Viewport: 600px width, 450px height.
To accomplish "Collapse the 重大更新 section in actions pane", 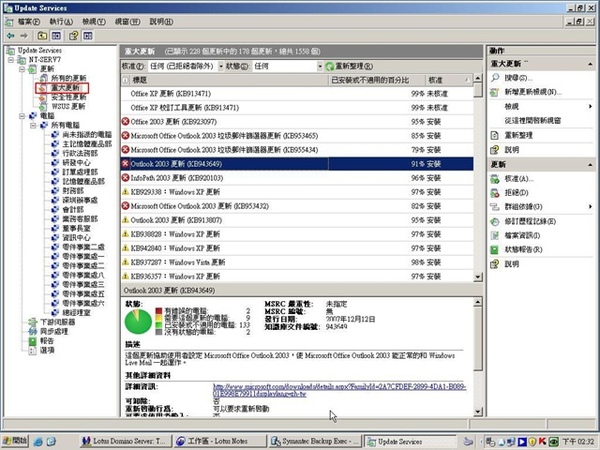I will [x=590, y=64].
